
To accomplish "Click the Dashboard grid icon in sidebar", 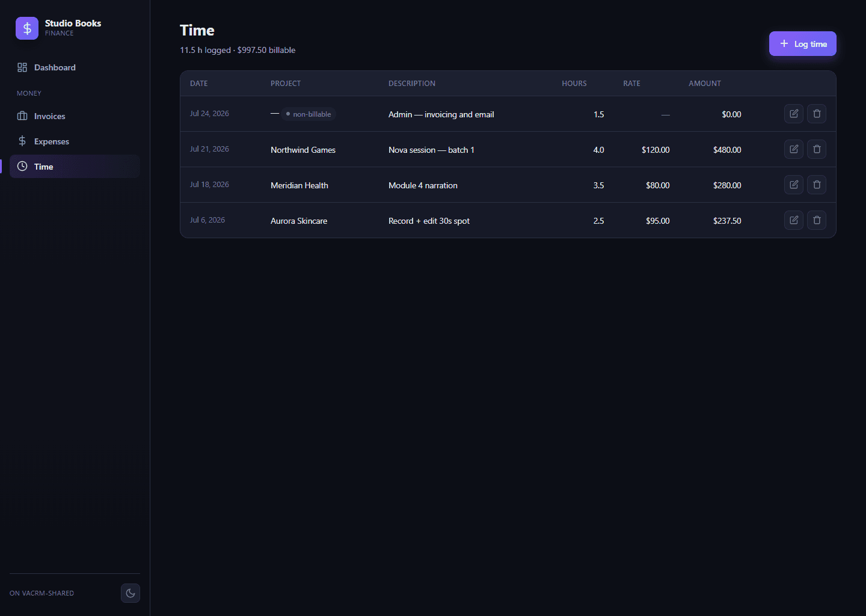I will point(22,67).
